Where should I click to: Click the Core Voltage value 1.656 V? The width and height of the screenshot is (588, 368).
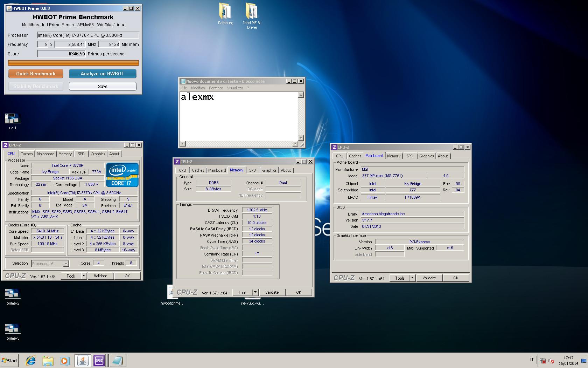pos(92,184)
